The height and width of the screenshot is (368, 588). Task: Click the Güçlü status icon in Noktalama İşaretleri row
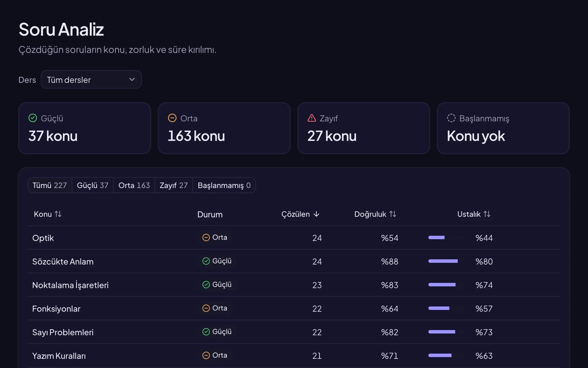coord(206,285)
